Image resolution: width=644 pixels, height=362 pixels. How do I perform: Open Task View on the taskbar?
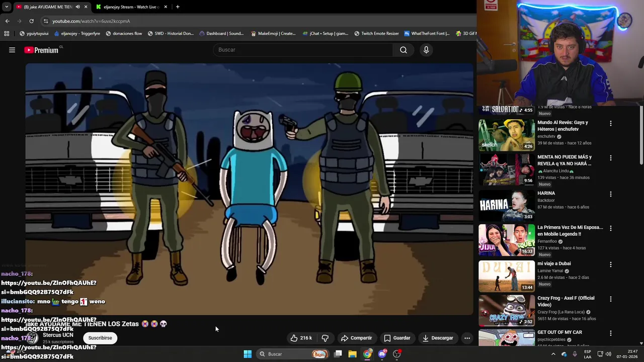[x=338, y=354]
